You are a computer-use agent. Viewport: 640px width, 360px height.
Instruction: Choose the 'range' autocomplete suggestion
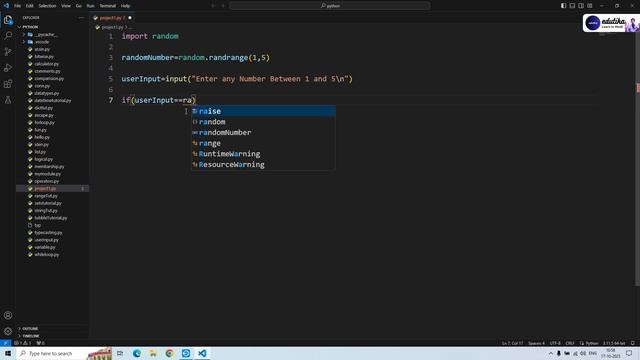[263, 143]
